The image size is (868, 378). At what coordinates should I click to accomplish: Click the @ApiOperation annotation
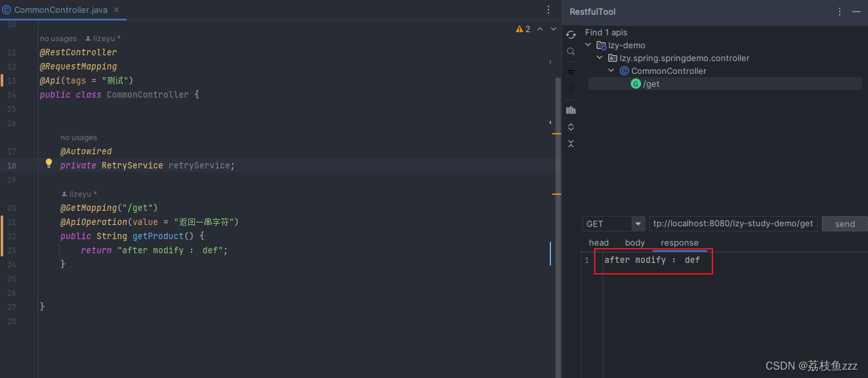pos(94,222)
